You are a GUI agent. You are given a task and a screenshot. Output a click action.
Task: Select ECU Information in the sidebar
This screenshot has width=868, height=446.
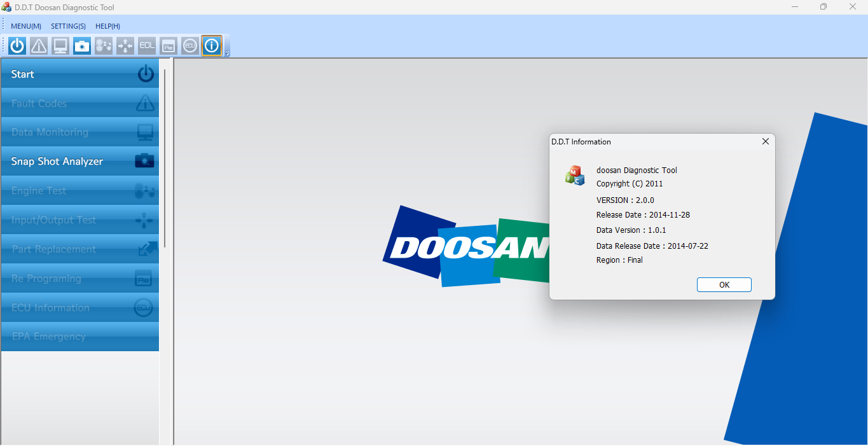click(x=80, y=308)
